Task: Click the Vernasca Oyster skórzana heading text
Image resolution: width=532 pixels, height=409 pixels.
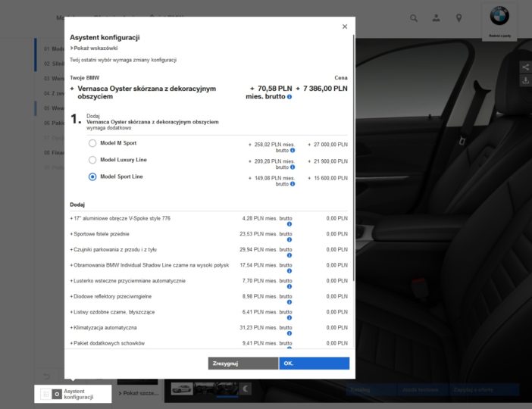Action: (146, 92)
